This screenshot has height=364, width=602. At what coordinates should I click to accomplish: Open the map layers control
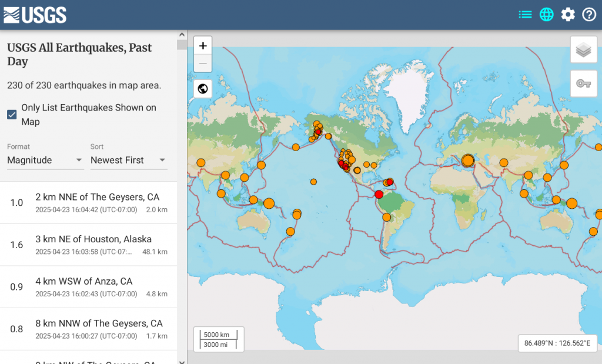coord(584,49)
